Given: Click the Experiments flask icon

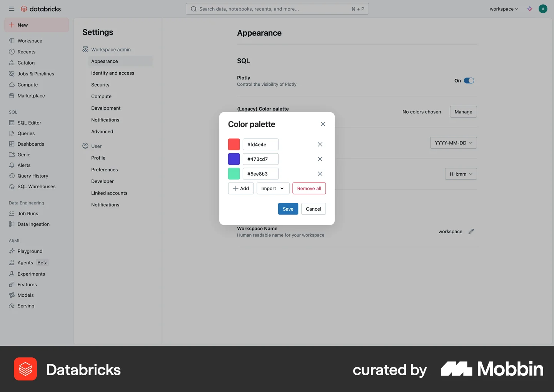Looking at the screenshot, I should click(12, 274).
